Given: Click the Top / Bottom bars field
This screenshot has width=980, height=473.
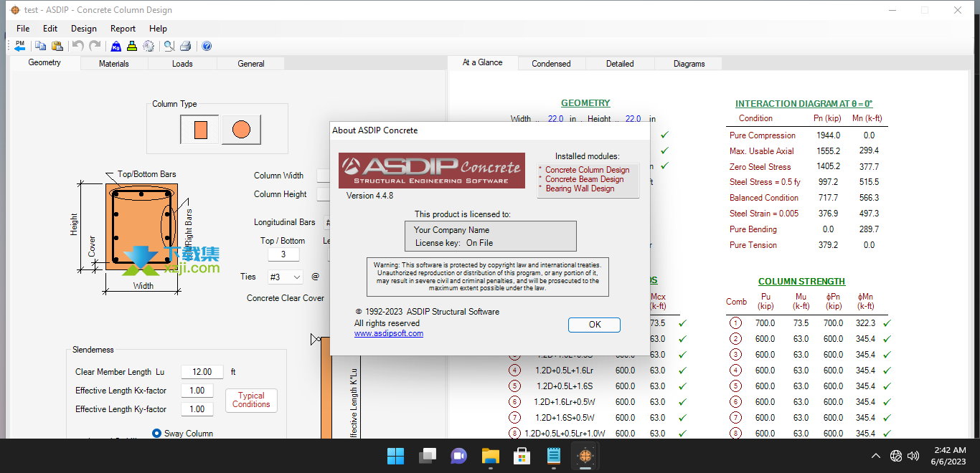Looking at the screenshot, I should 283,254.
